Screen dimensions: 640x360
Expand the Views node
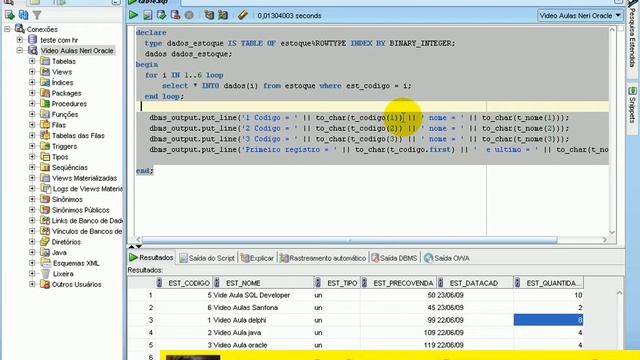pos(32,72)
